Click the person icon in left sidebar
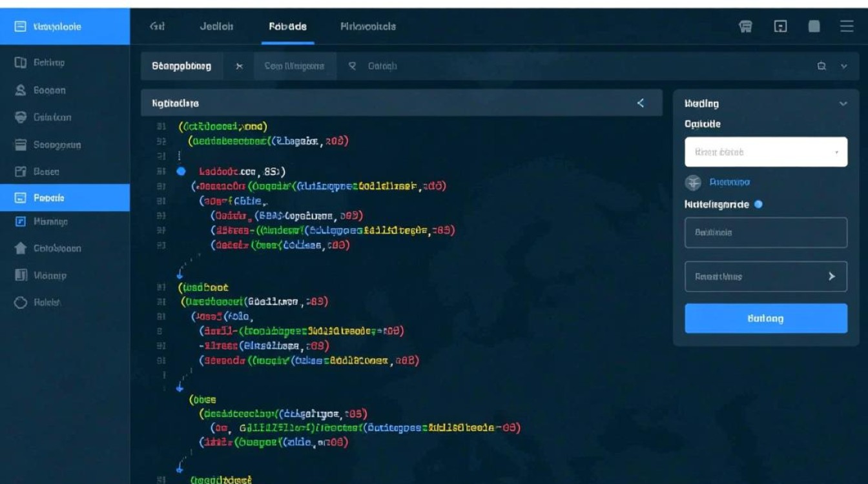 (x=21, y=90)
